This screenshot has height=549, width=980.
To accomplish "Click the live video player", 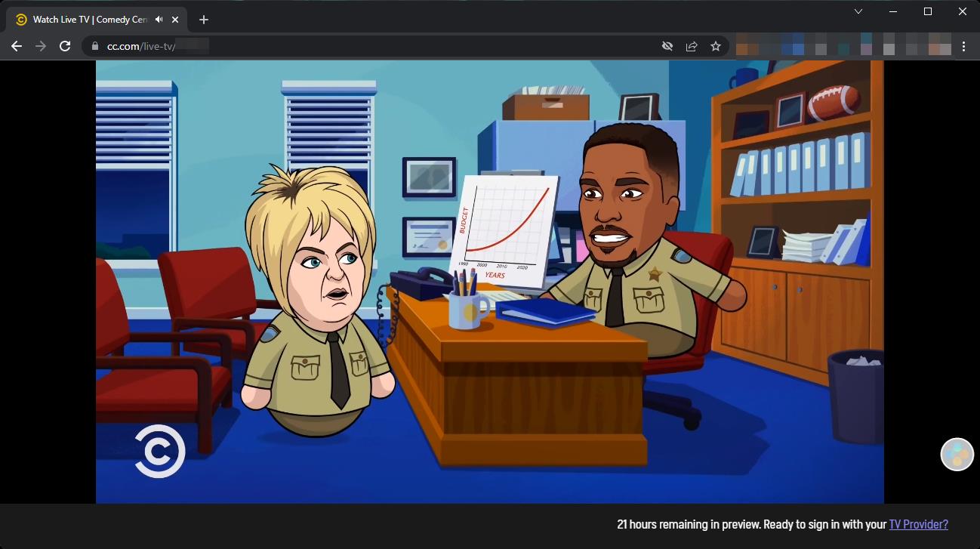I will 489,281.
